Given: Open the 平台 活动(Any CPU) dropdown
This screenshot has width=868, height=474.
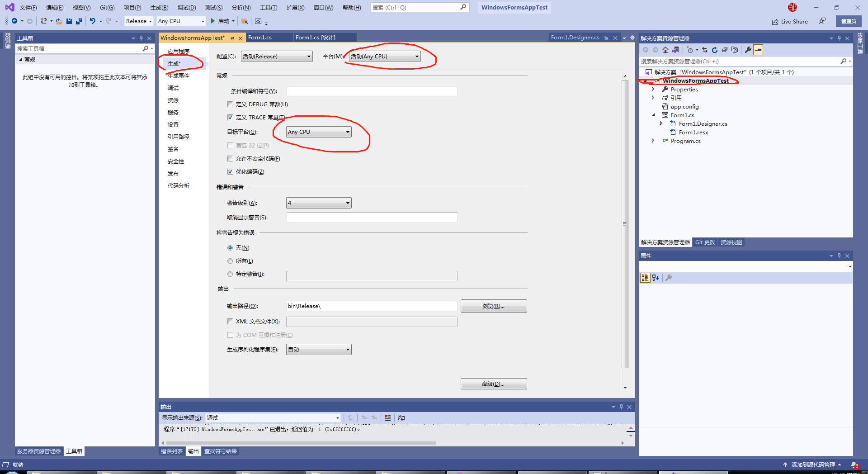Looking at the screenshot, I should click(385, 57).
